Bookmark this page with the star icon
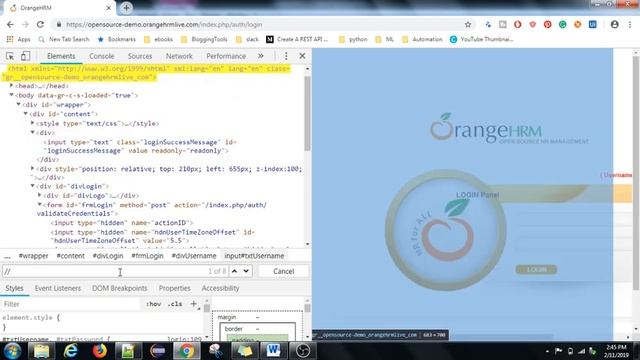This screenshot has width=640, height=360. click(468, 24)
